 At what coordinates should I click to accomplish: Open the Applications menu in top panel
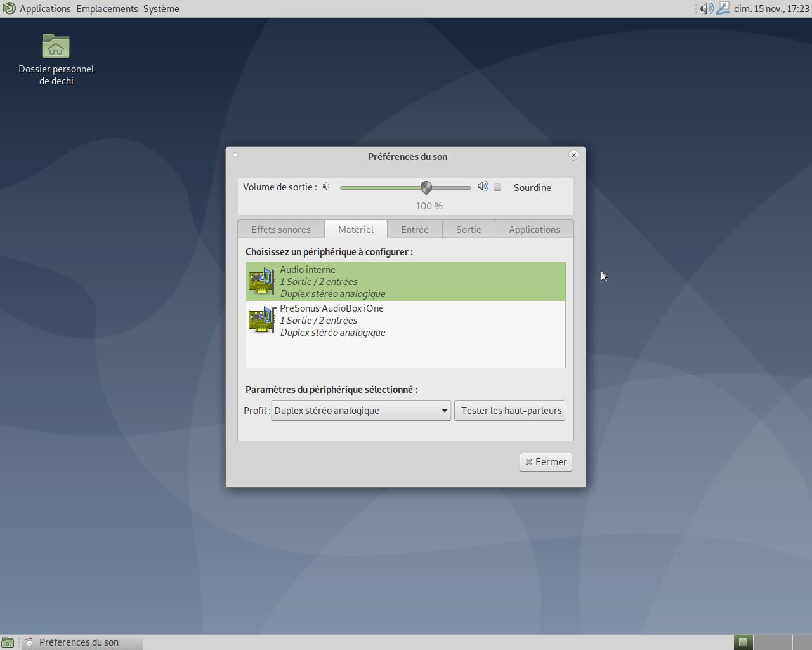click(45, 9)
